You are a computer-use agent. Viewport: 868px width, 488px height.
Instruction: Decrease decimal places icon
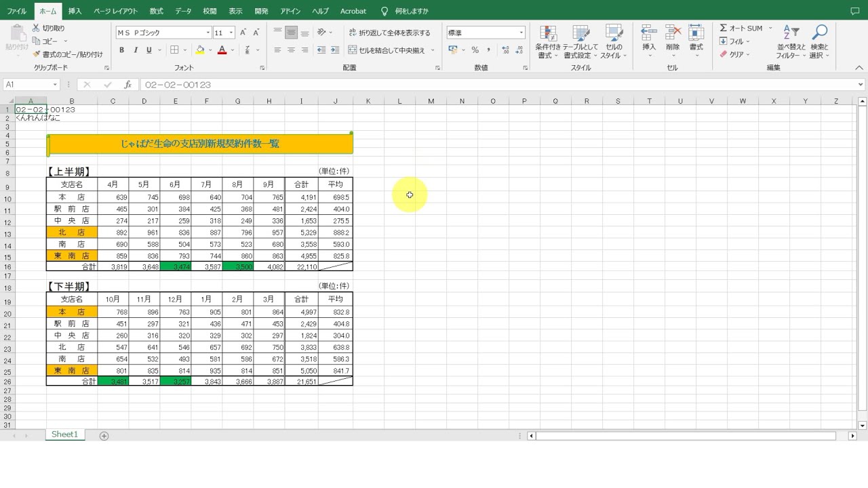(519, 50)
